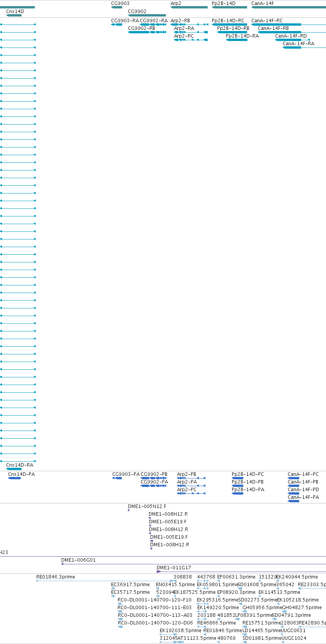This screenshot has height=644, width=326.
Task: Click the Arp2-RB transcript label
Action: click(x=180, y=21)
